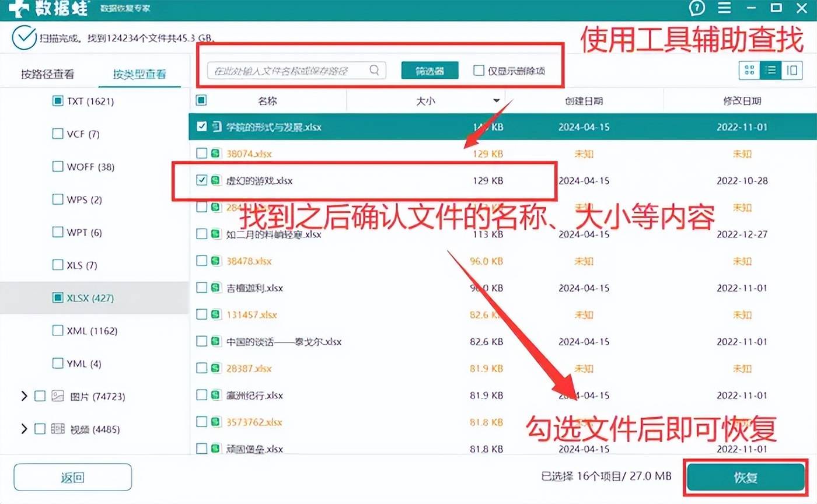Sort by the 修改日期 column header
Viewport: 817px width, 504px height.
point(742,101)
